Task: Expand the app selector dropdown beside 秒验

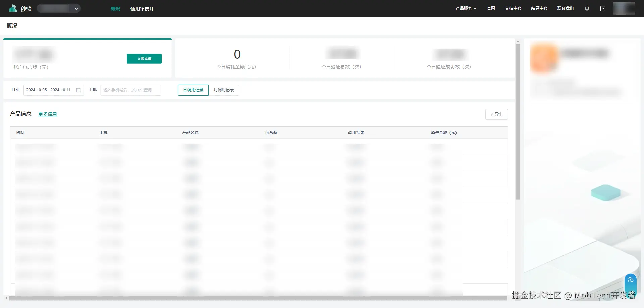Action: click(59, 8)
